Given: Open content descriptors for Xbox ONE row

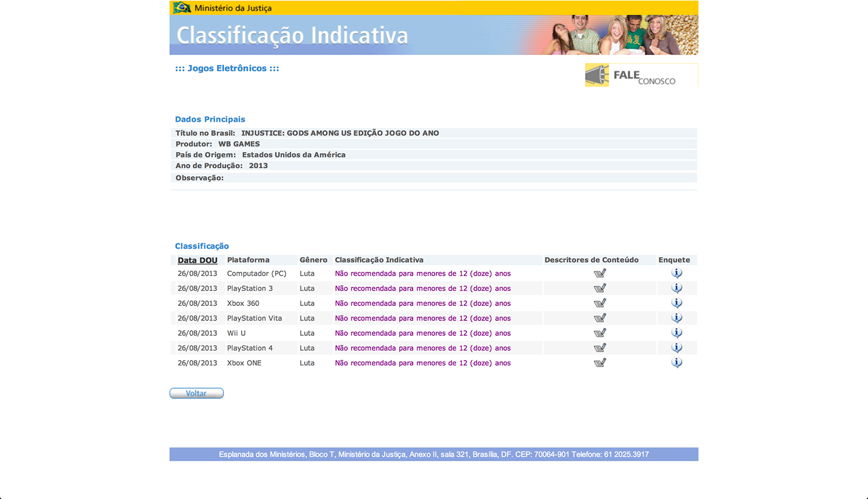Looking at the screenshot, I should click(600, 363).
